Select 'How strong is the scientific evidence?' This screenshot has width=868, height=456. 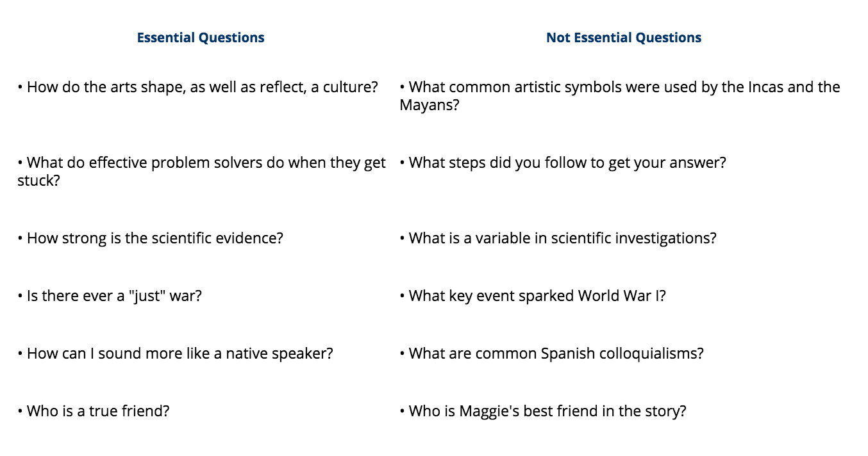click(x=151, y=238)
